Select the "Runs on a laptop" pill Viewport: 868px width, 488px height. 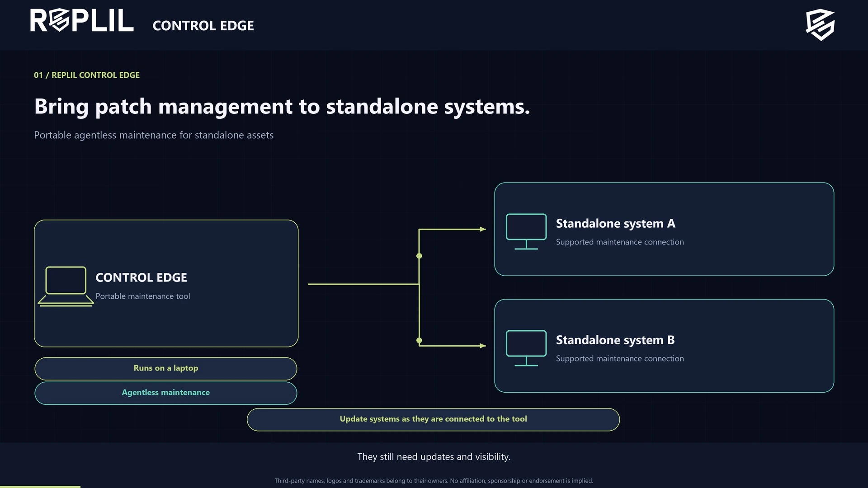pos(166,369)
